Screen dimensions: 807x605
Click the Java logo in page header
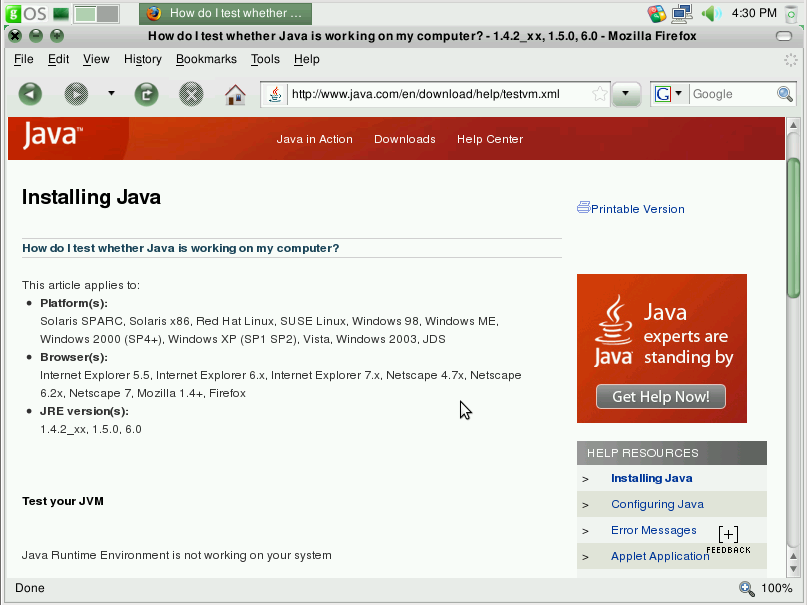(52, 135)
